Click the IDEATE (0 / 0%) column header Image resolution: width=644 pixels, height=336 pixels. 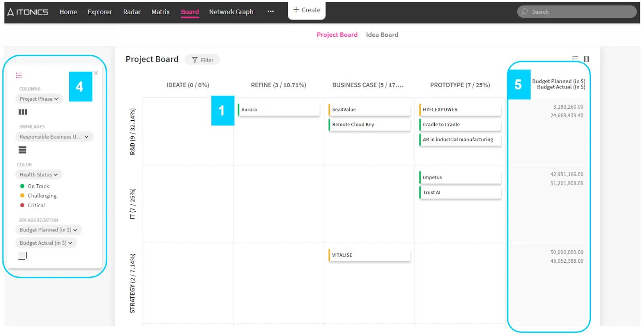click(188, 85)
